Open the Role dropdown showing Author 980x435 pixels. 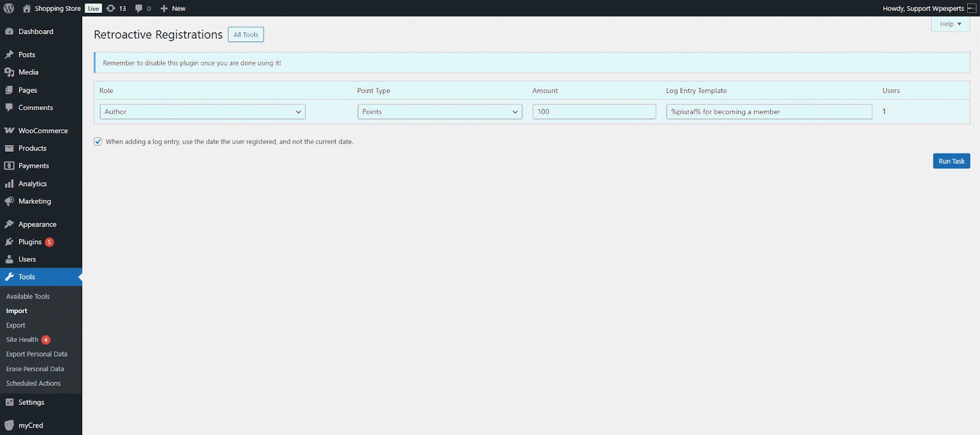202,111
